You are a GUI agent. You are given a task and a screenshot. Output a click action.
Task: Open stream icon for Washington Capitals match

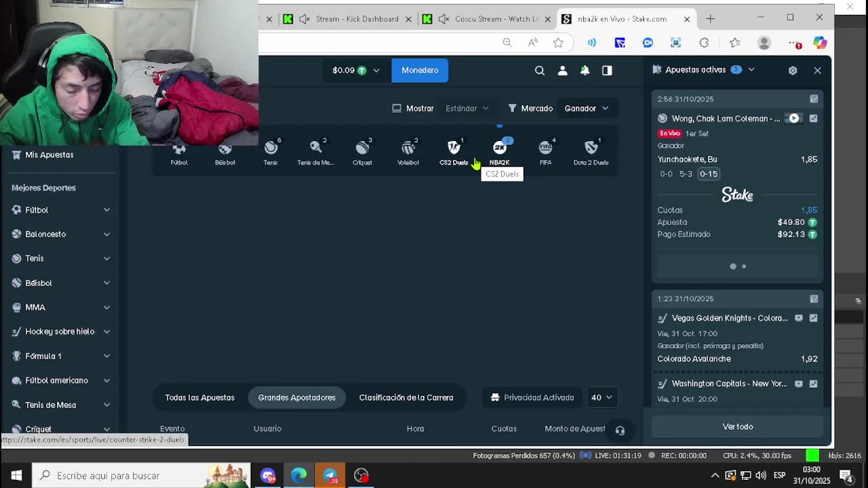click(x=799, y=384)
